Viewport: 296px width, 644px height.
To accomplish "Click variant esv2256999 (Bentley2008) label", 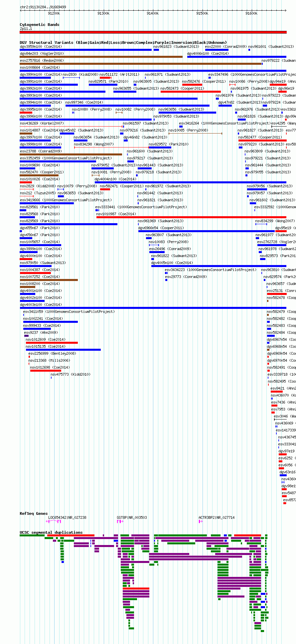I will (52, 353).
